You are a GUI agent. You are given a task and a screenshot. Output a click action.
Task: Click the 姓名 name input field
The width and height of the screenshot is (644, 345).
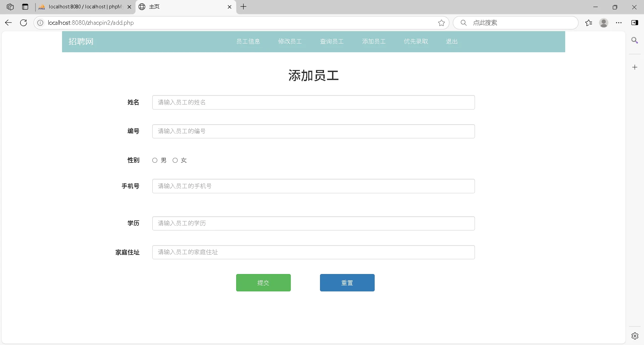(313, 102)
